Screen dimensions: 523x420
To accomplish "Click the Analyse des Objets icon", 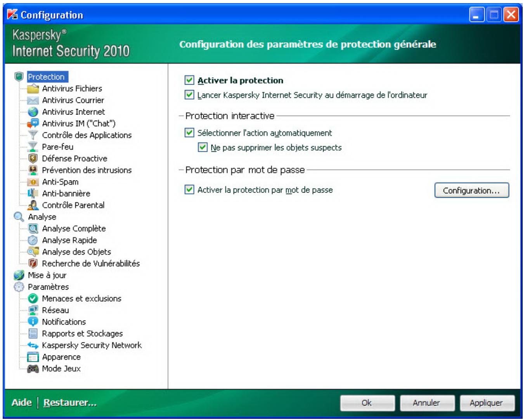I will click(x=33, y=252).
